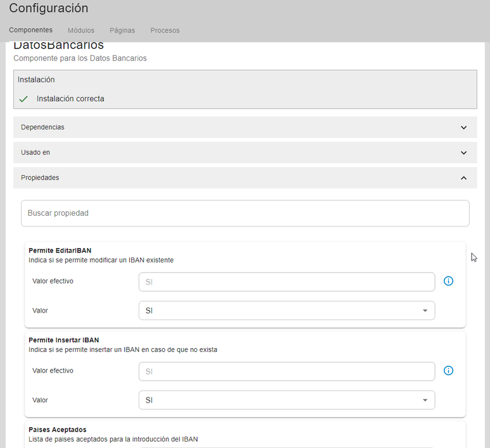This screenshot has height=448, width=490.
Task: Open Valor dropdown under Permite EditarIBAN
Action: [x=287, y=311]
